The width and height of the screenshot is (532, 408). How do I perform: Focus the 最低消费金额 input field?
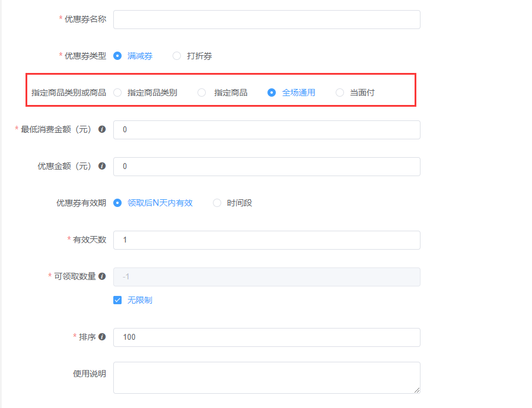click(x=267, y=129)
